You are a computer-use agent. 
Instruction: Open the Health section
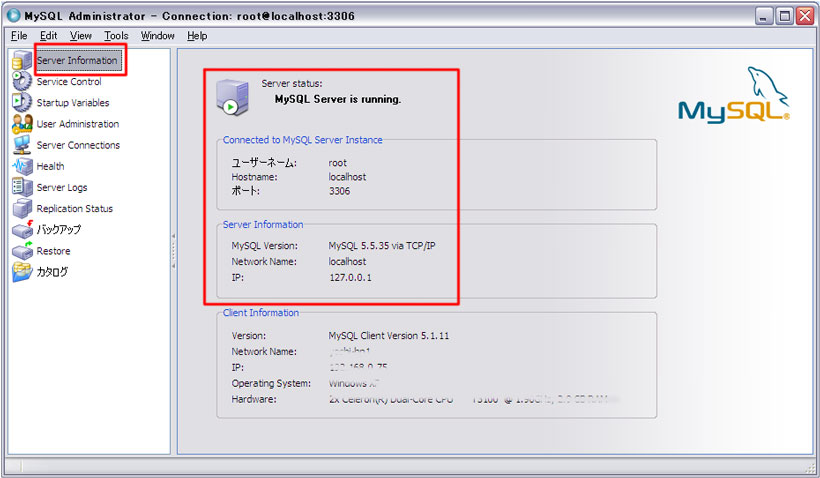50,166
